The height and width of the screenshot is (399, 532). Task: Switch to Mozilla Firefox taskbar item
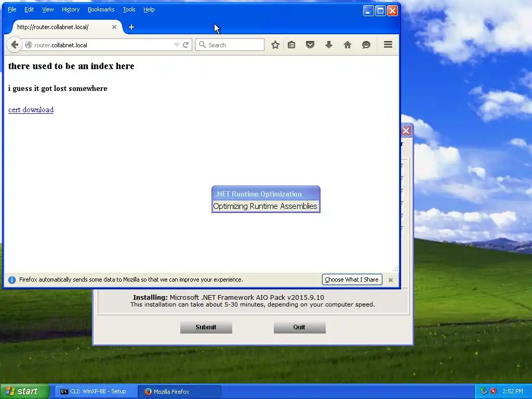click(x=180, y=392)
